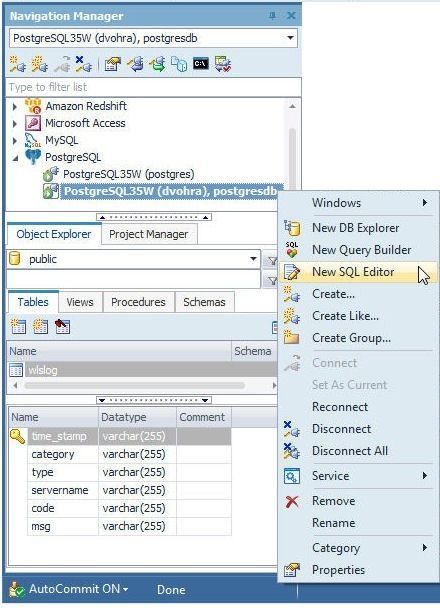Click the red X Remove icon in context menu
The height and width of the screenshot is (608, 440).
click(292, 501)
